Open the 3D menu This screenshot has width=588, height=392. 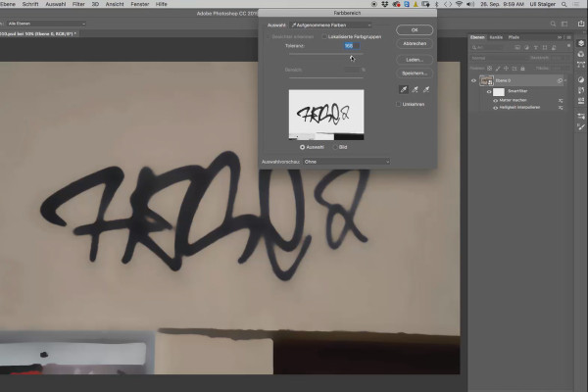(x=95, y=4)
